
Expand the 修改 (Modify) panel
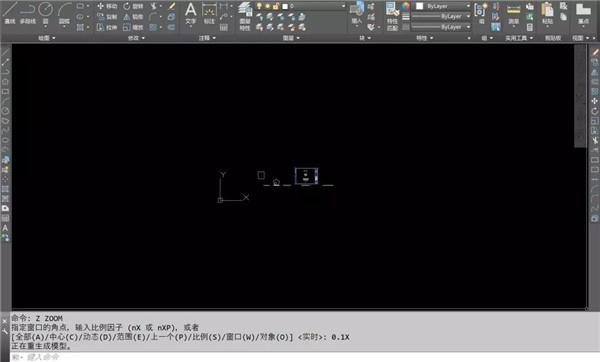point(136,38)
